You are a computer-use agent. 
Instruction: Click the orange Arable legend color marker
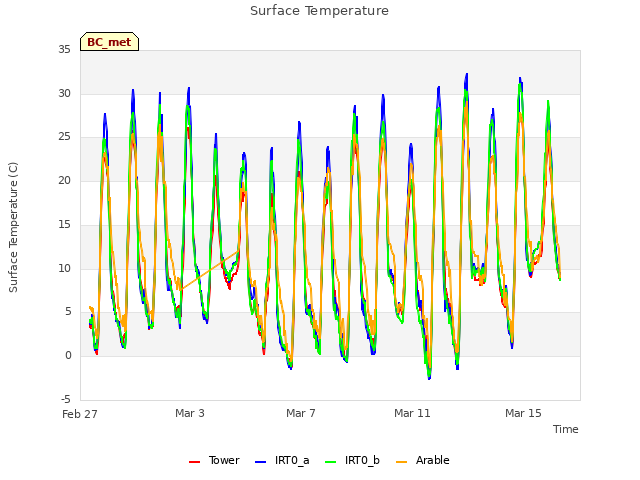402,462
